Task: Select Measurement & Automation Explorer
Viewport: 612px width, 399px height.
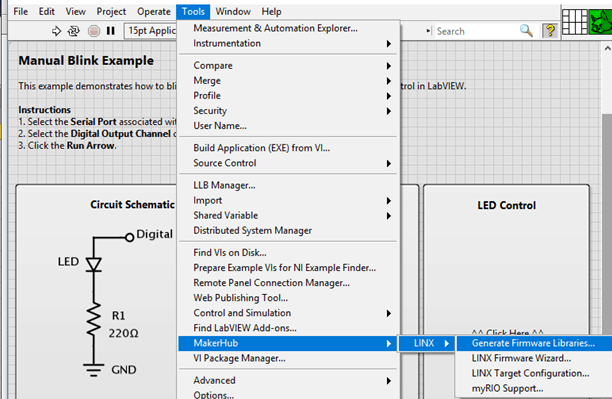Action: (x=288, y=28)
